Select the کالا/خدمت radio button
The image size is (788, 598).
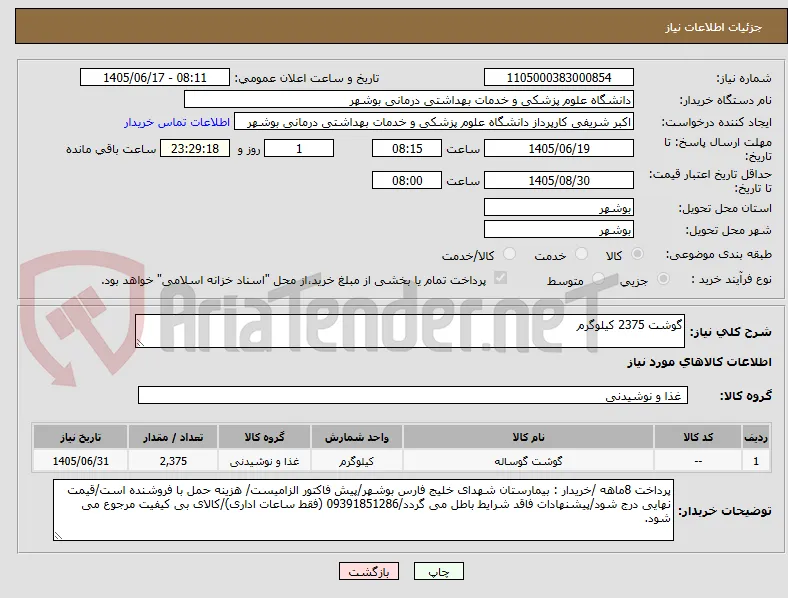(510, 254)
